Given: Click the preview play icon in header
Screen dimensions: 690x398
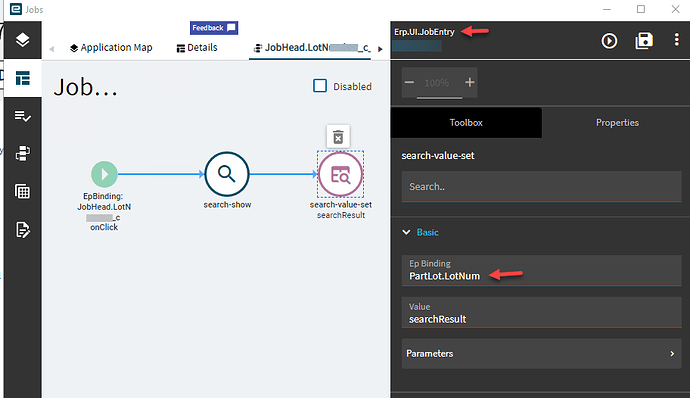Looking at the screenshot, I should [x=609, y=41].
